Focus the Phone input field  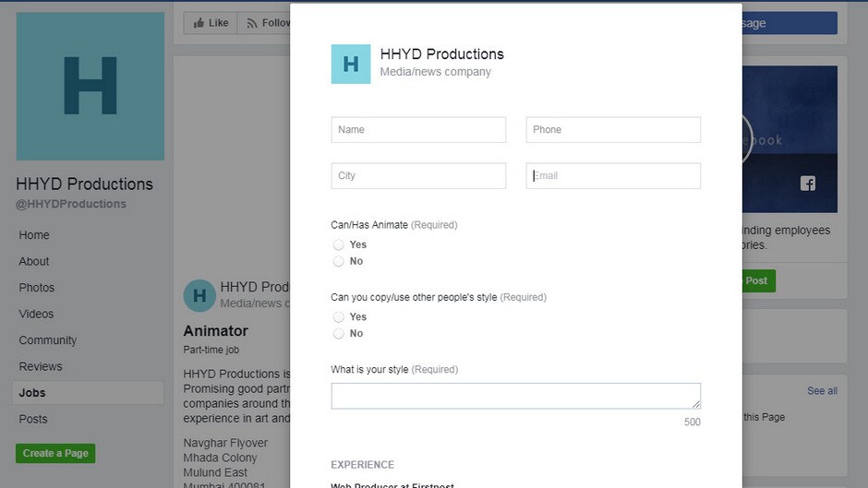pyautogui.click(x=613, y=129)
